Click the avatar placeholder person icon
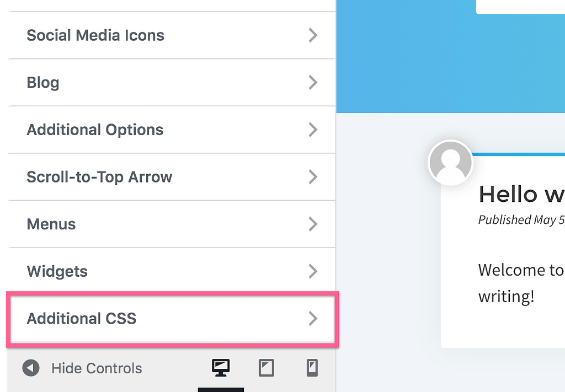 pos(450,163)
